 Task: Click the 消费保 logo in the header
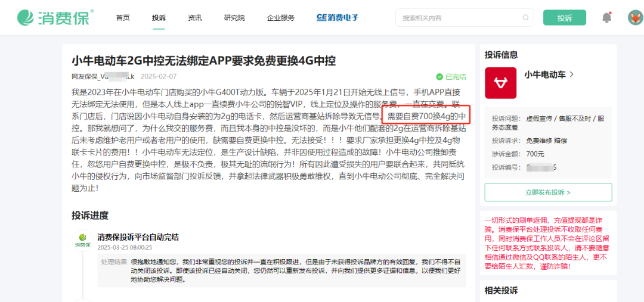[55, 17]
